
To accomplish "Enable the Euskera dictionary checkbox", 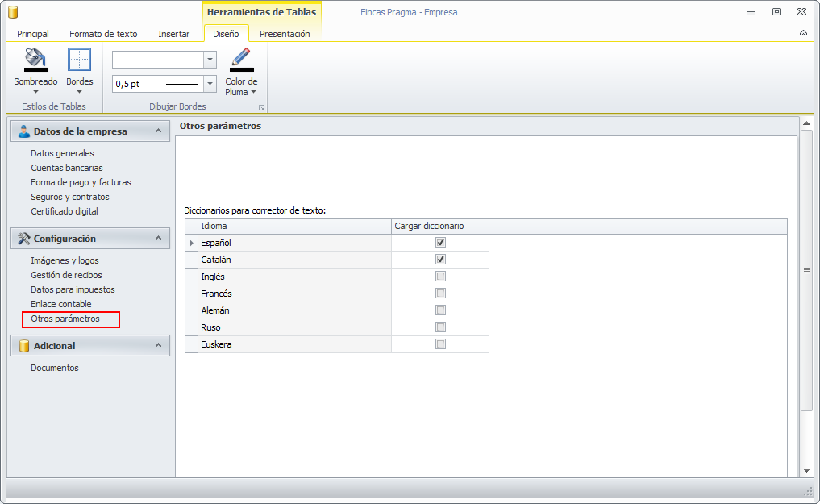I will [440, 344].
